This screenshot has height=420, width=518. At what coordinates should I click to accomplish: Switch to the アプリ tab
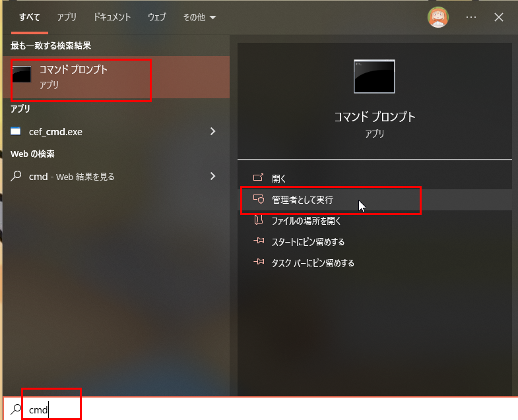click(x=67, y=17)
